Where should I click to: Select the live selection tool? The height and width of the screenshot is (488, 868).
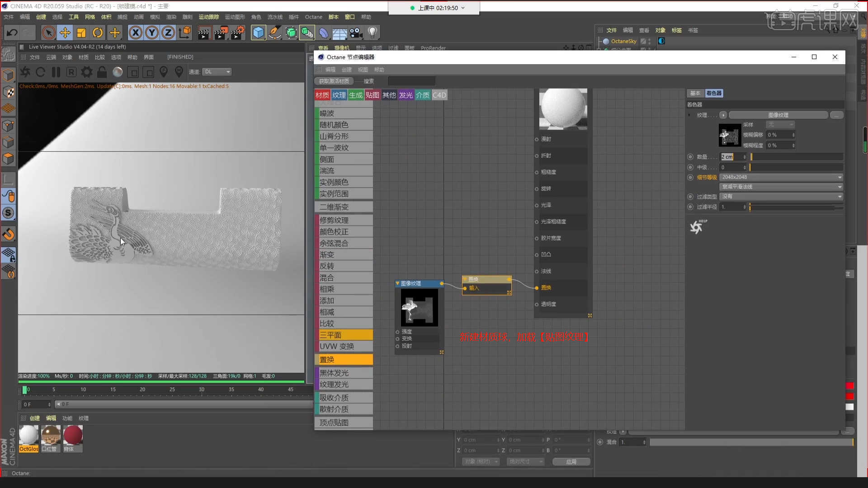click(x=48, y=33)
